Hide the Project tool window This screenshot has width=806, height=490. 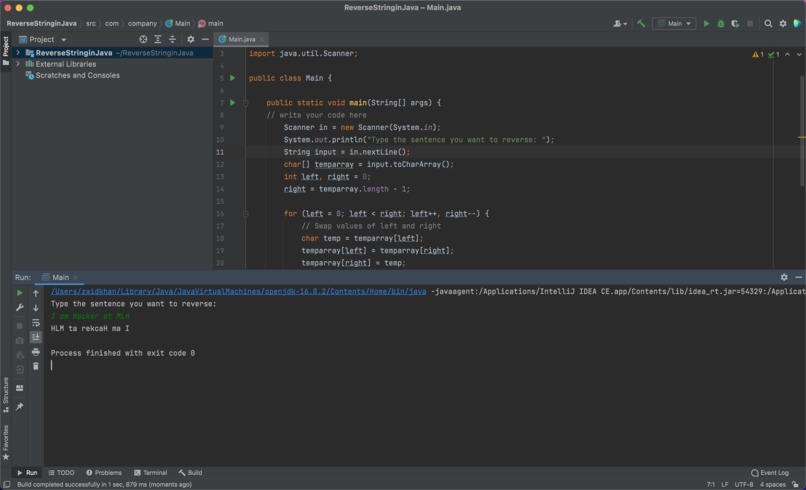[205, 39]
